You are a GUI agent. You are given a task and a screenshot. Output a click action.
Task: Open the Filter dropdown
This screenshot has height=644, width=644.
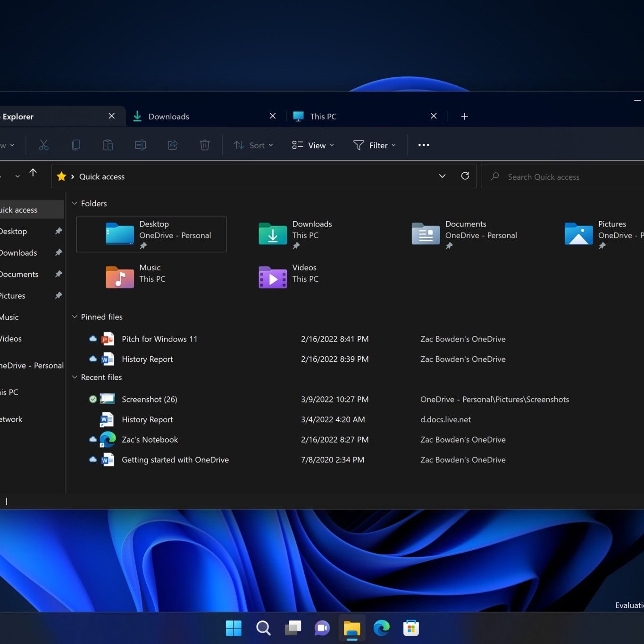coord(374,145)
